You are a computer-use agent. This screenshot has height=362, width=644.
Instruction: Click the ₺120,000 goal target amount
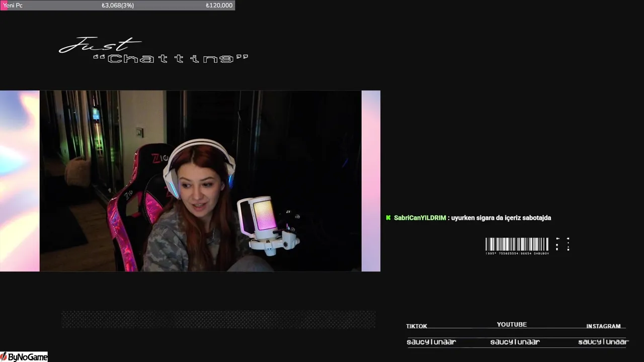(x=219, y=5)
